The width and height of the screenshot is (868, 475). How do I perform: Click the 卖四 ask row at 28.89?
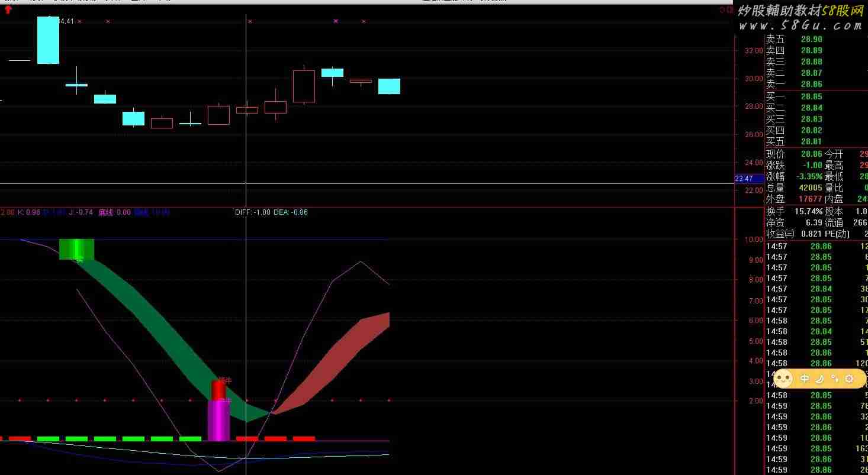tap(816, 51)
